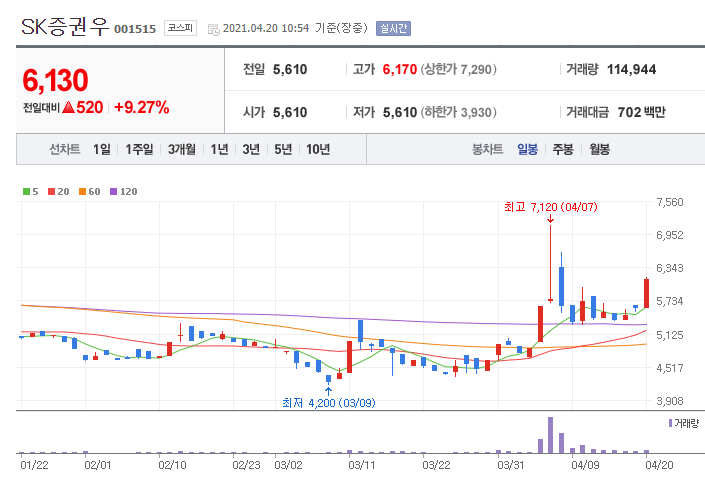The height and width of the screenshot is (488, 705).
Task: Show the 5년 line chart
Action: point(283,149)
